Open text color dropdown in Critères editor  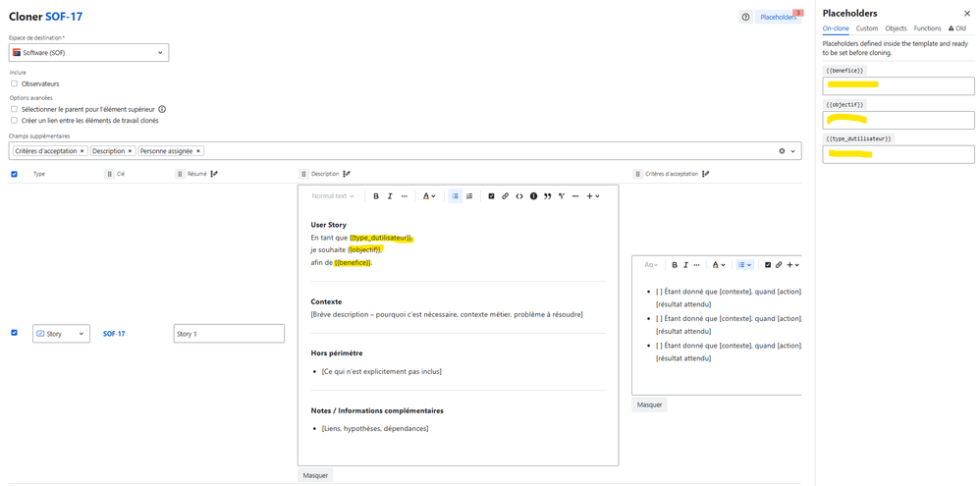click(x=719, y=265)
